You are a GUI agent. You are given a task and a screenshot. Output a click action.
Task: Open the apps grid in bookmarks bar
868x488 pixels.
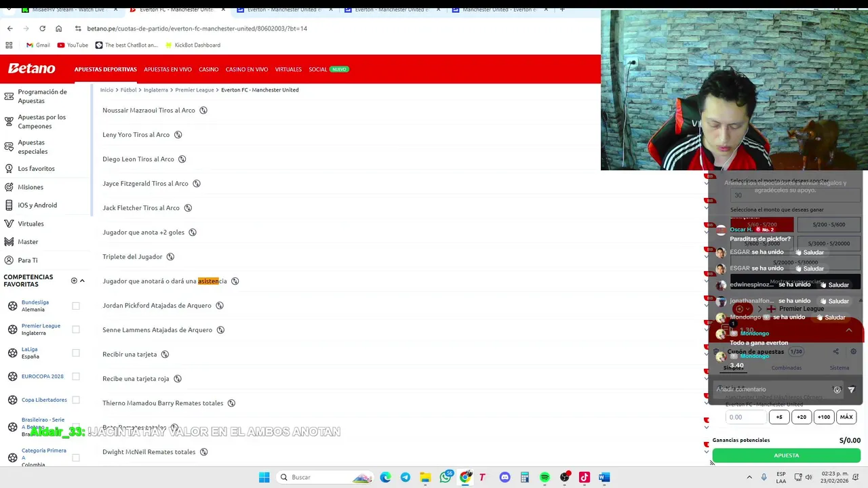(9, 45)
